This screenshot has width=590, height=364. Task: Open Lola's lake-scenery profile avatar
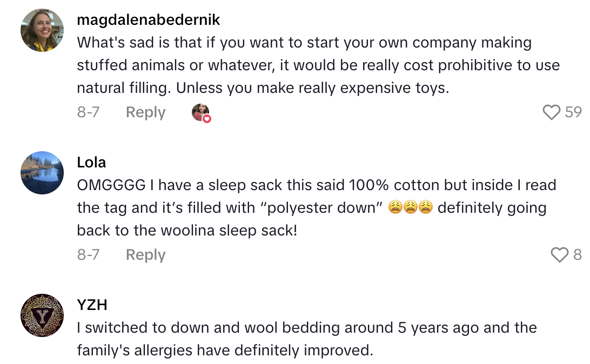point(42,173)
